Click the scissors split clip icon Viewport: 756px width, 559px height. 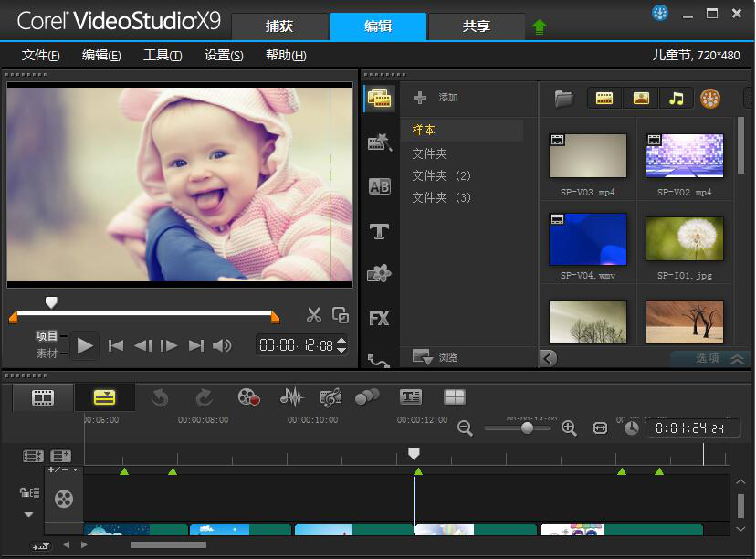314,315
